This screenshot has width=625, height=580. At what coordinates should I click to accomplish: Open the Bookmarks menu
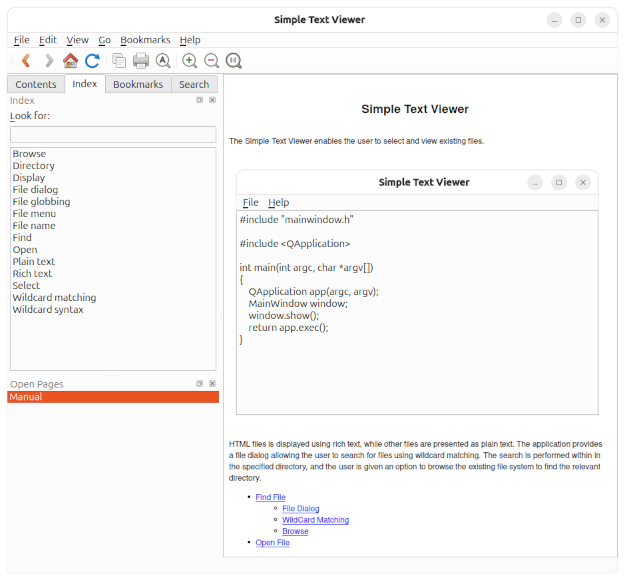click(145, 40)
